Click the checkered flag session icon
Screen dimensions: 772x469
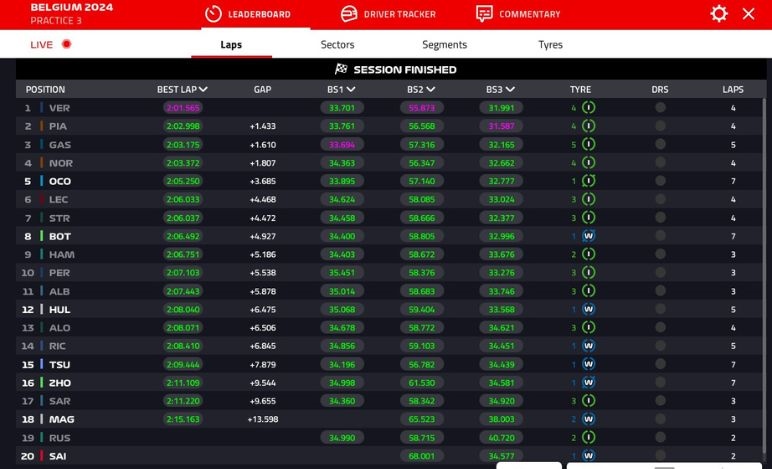tap(341, 70)
